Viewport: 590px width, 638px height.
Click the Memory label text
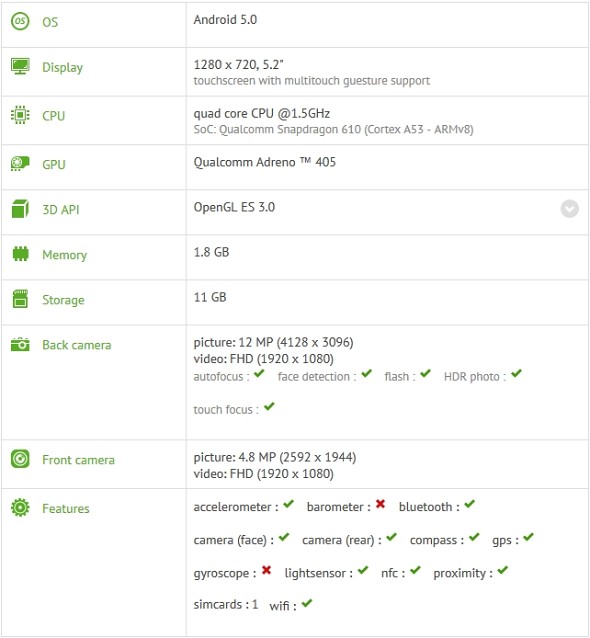point(65,255)
